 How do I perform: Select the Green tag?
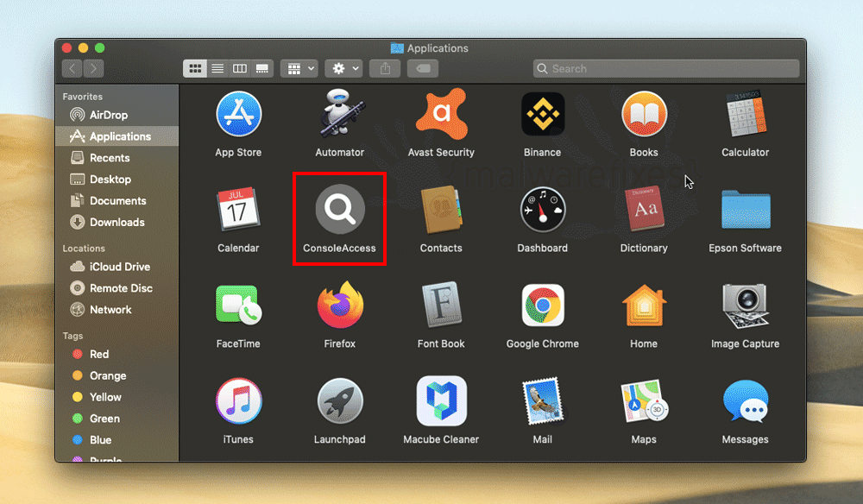click(117, 419)
